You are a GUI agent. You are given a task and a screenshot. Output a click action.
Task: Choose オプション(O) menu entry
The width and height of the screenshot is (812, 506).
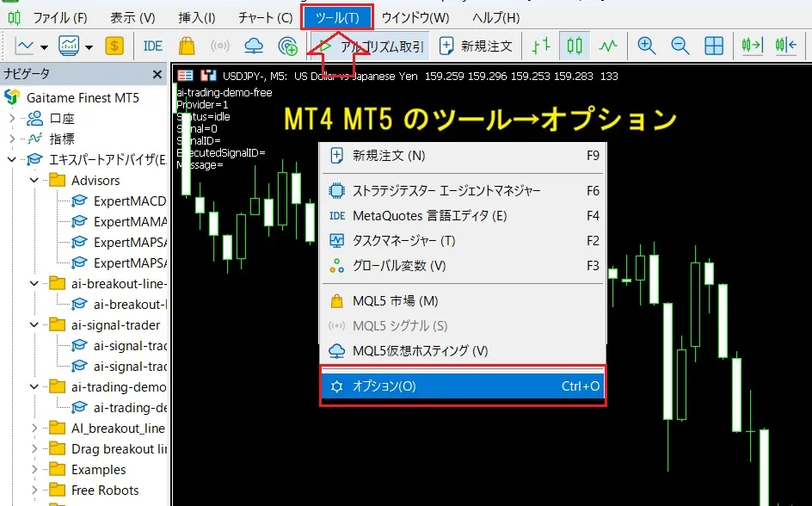pyautogui.click(x=463, y=386)
